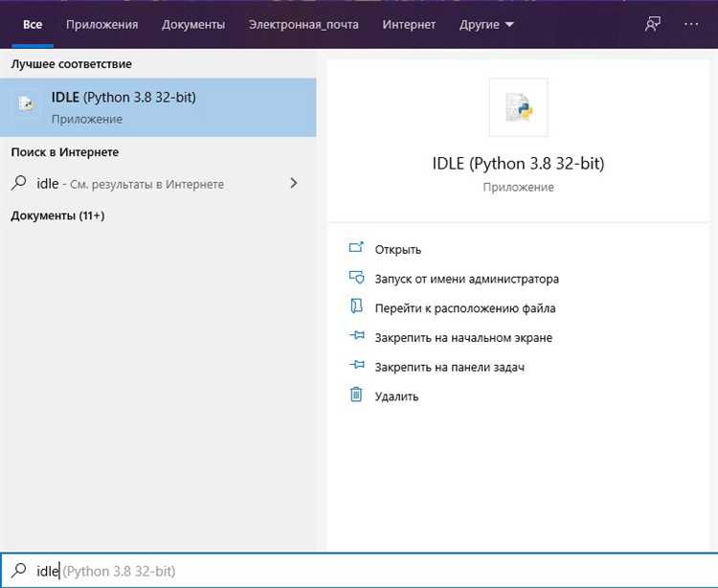Image resolution: width=718 pixels, height=588 pixels.
Task: Click the magnifier icon beside the idle web result
Action: [x=19, y=183]
